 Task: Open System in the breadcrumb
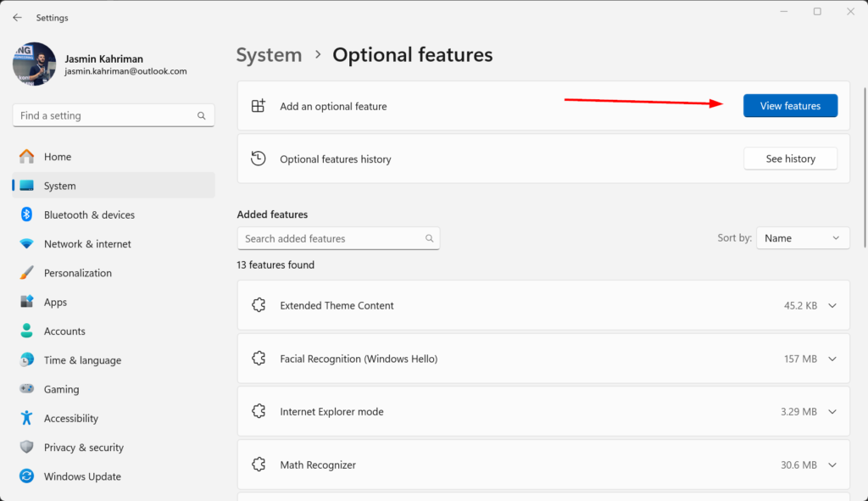[x=269, y=54]
